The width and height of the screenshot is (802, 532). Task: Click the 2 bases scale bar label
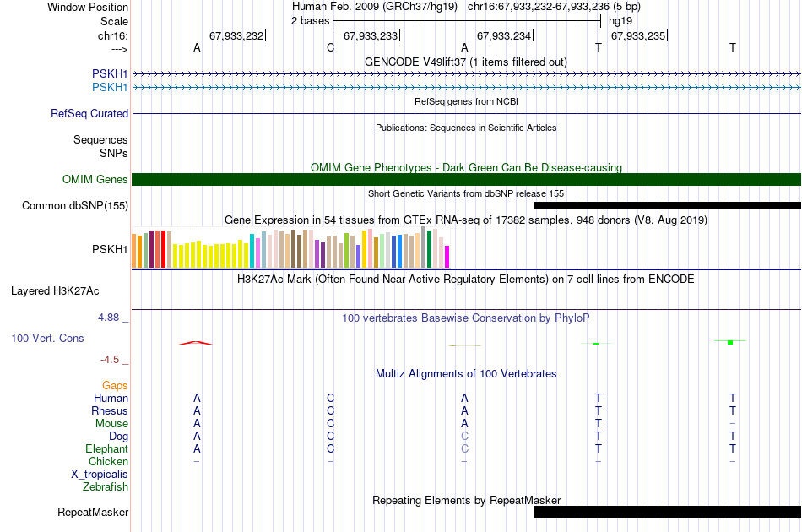point(310,21)
